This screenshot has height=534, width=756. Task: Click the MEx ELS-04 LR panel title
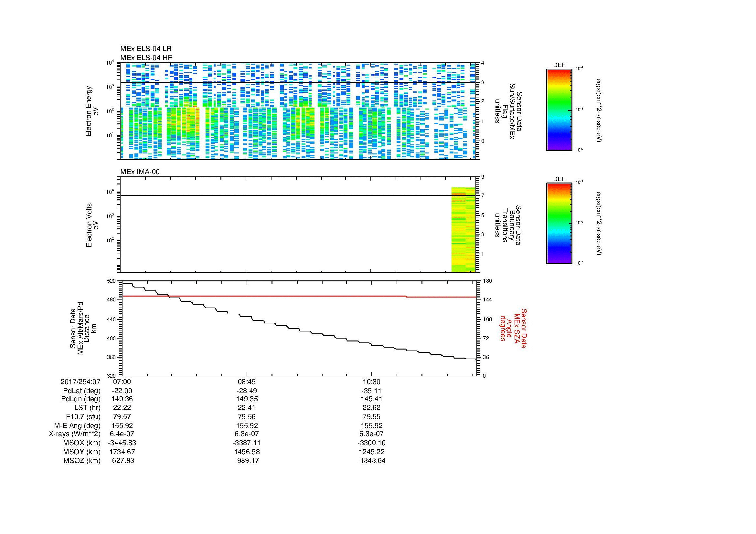(146, 49)
